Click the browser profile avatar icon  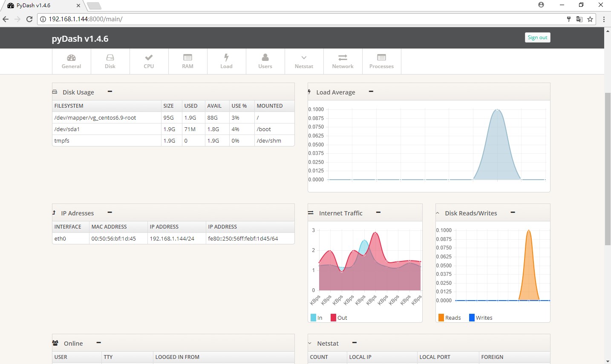point(541,5)
